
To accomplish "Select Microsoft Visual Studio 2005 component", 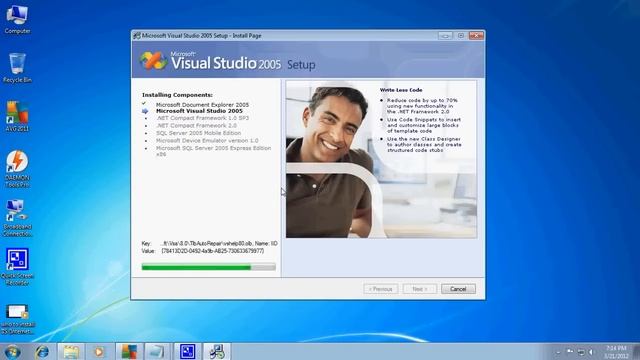I will [x=199, y=111].
